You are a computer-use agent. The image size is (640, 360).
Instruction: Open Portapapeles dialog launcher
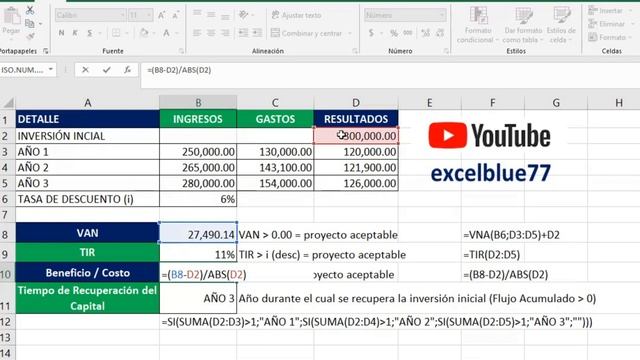pos(46,51)
